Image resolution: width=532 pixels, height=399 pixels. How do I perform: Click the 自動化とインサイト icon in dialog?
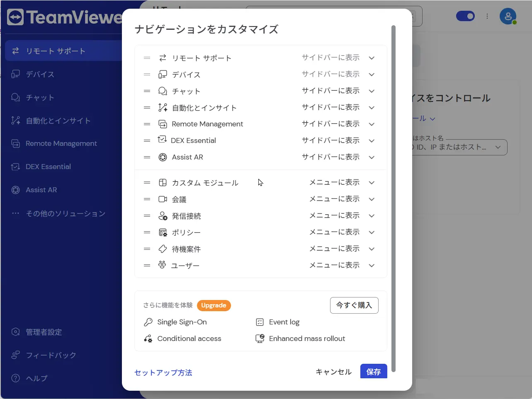(x=163, y=108)
